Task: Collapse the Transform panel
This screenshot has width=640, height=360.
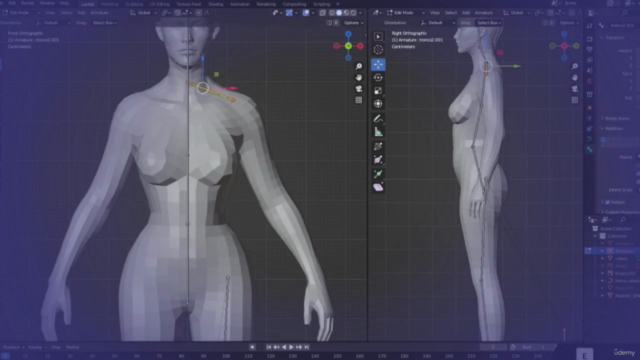Action: point(614,38)
